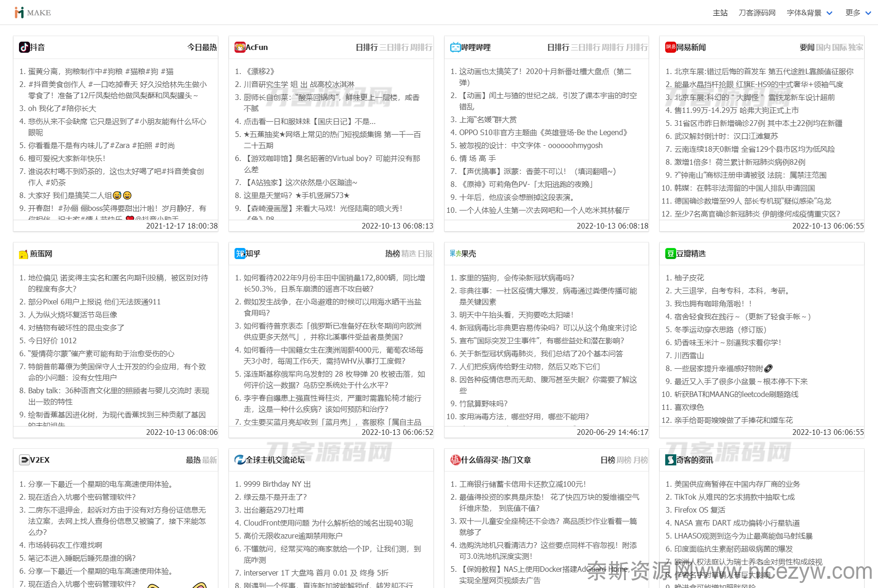Switch 什么值得买 to 月榜 tab

(x=640, y=460)
